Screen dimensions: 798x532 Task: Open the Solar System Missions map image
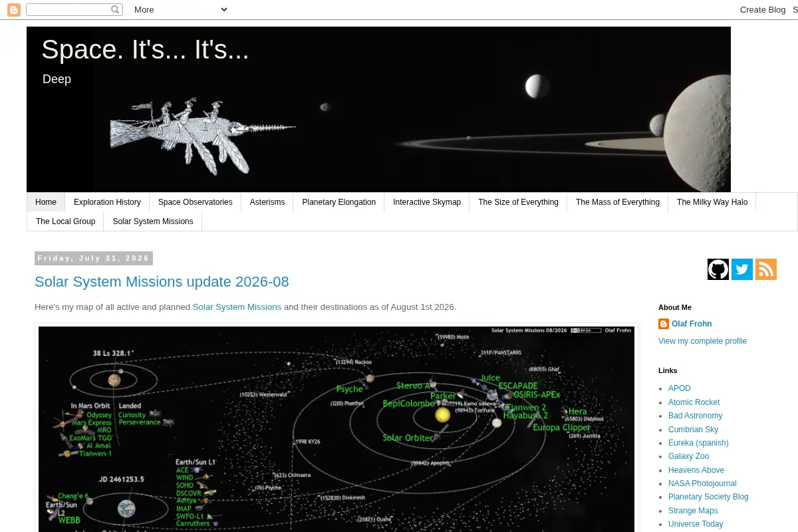[x=336, y=429]
